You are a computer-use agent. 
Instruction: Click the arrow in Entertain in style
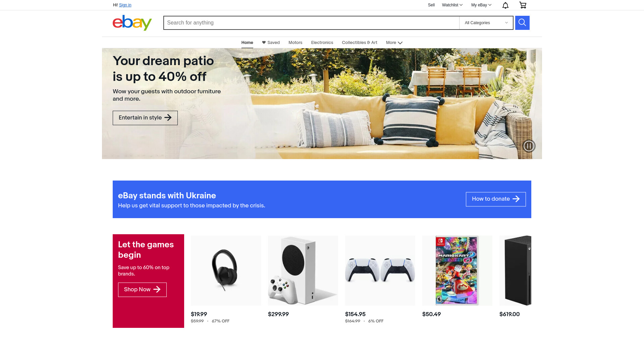tap(168, 117)
